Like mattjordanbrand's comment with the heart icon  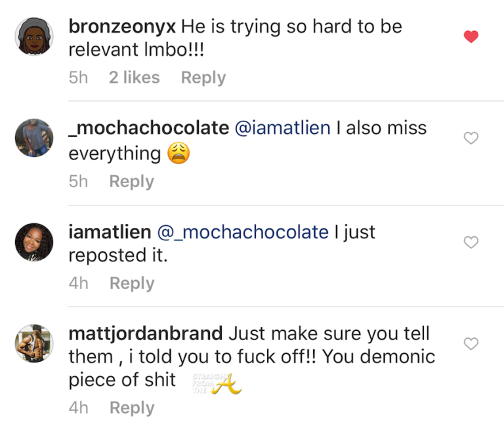471,343
